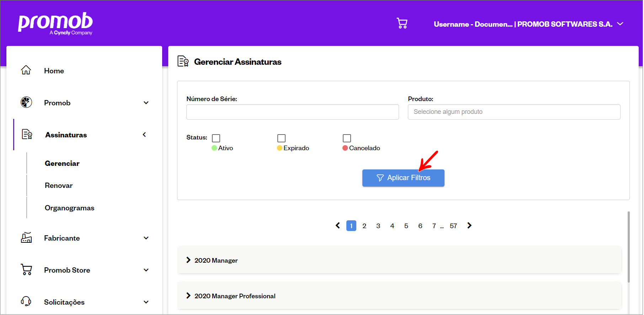Open the Promob Store menu label
Viewport: 644px width, 315px height.
click(x=67, y=270)
